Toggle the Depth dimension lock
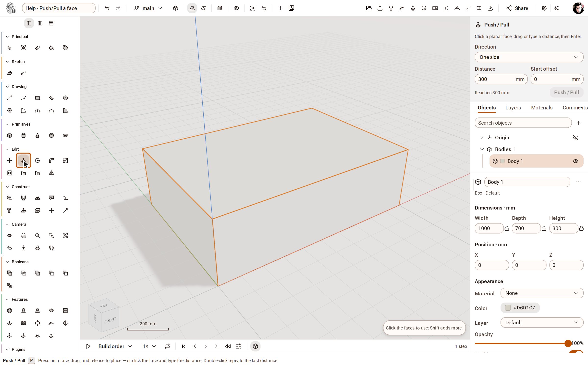 (544, 228)
